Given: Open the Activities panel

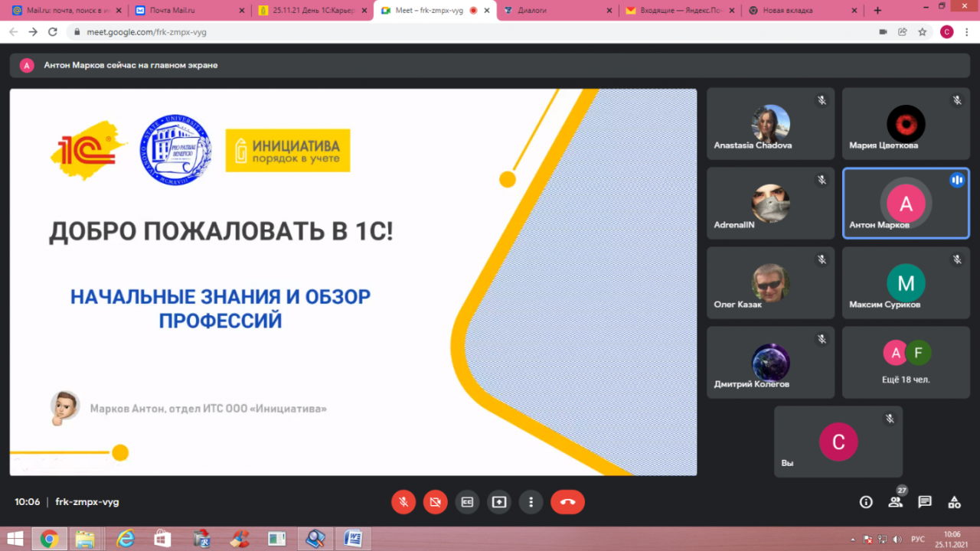Looking at the screenshot, I should pyautogui.click(x=954, y=502).
